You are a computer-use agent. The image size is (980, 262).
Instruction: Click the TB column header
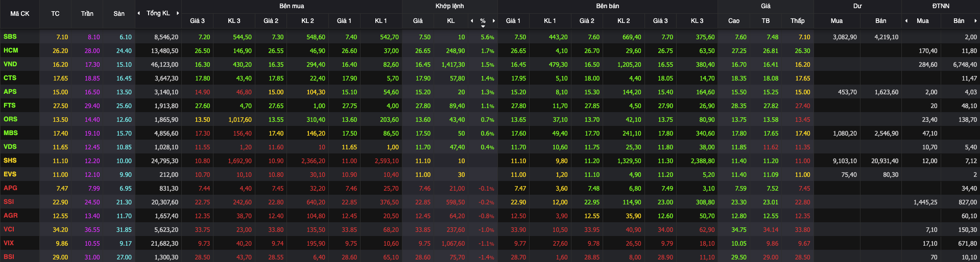[766, 21]
